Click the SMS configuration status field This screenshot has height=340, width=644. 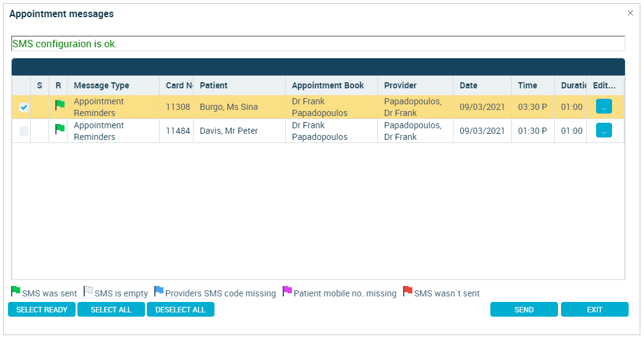tap(318, 44)
